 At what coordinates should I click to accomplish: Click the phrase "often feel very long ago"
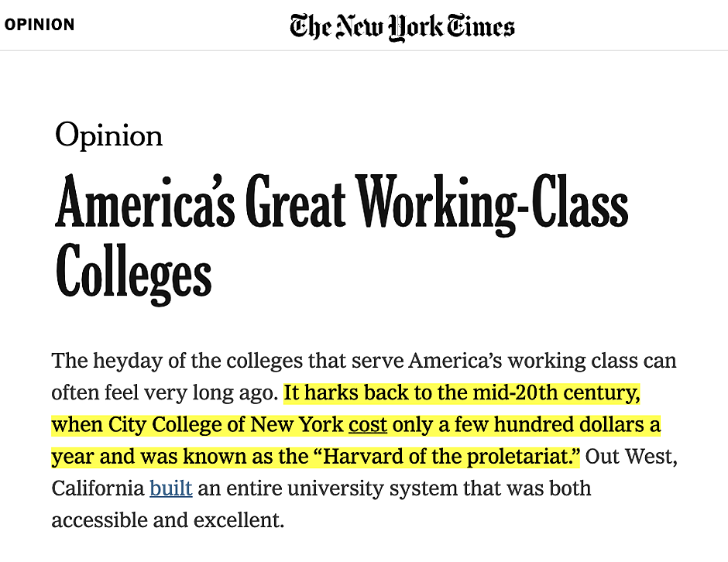coord(165,392)
